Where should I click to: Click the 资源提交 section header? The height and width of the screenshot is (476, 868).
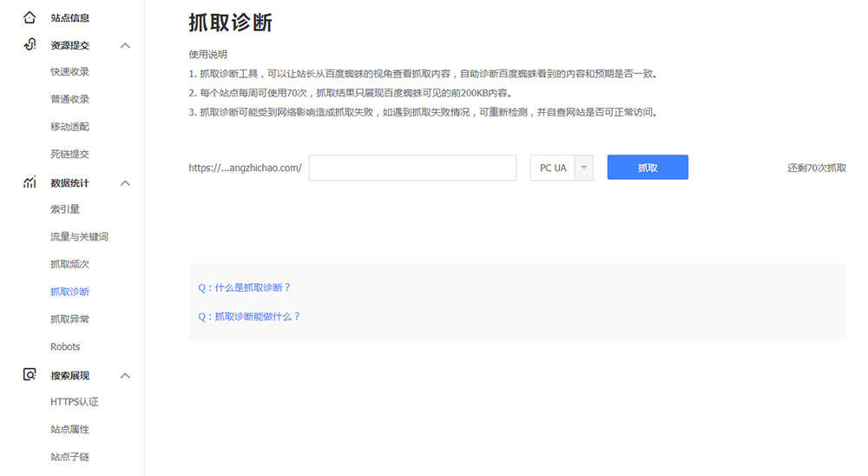(69, 45)
